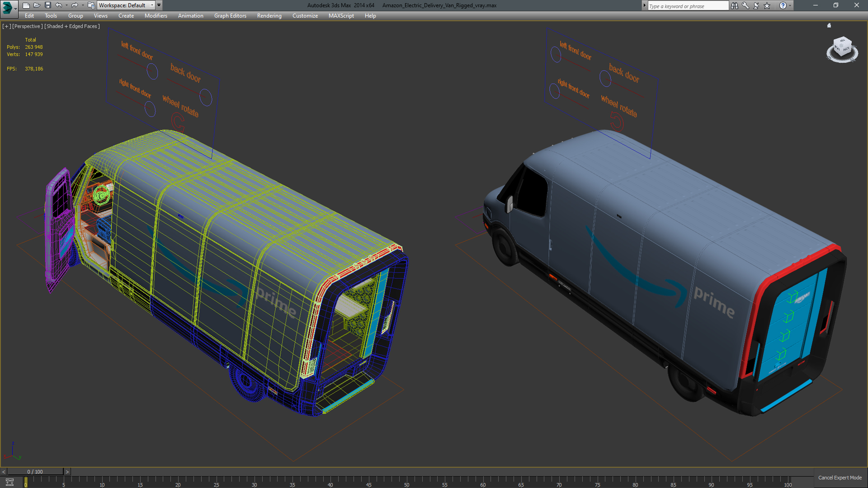The image size is (868, 488).
Task: Open the Tools menu
Action: 51,16
